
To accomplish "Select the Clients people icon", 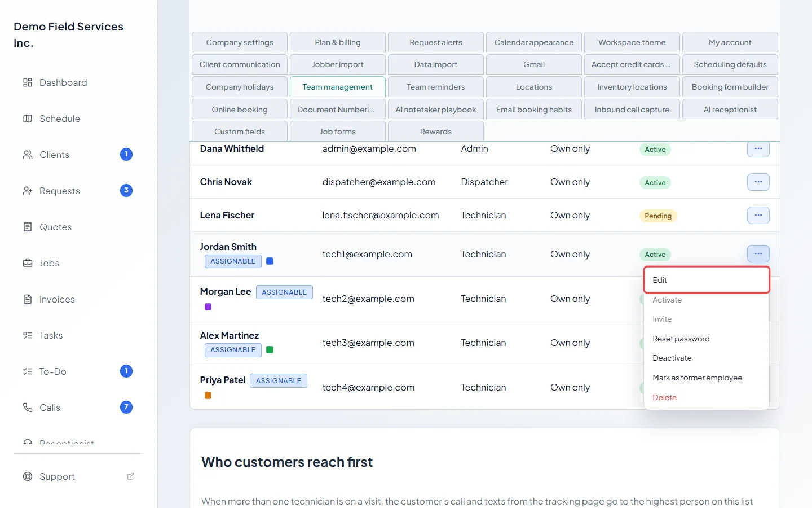I will click(28, 155).
